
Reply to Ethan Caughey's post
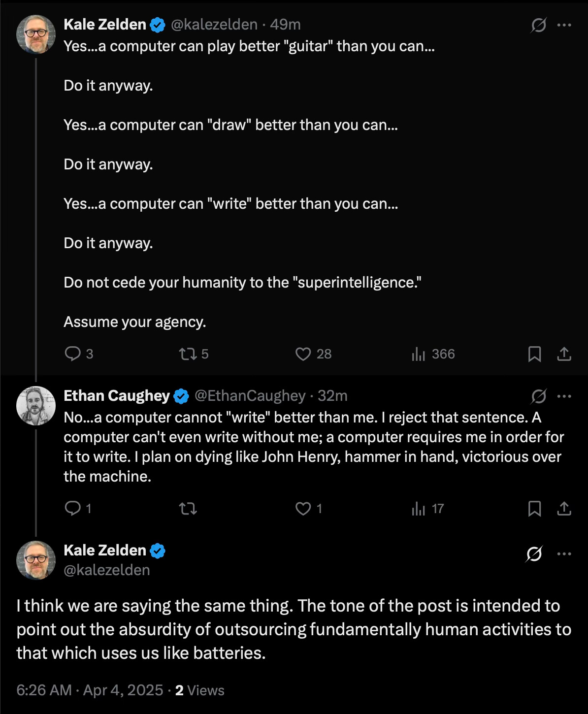coord(73,508)
